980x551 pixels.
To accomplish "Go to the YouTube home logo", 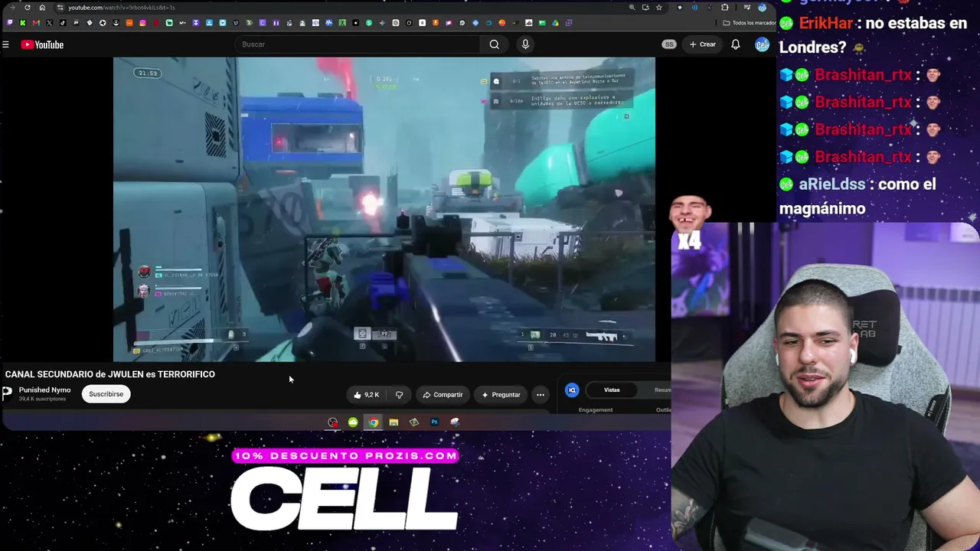I will tap(42, 44).
